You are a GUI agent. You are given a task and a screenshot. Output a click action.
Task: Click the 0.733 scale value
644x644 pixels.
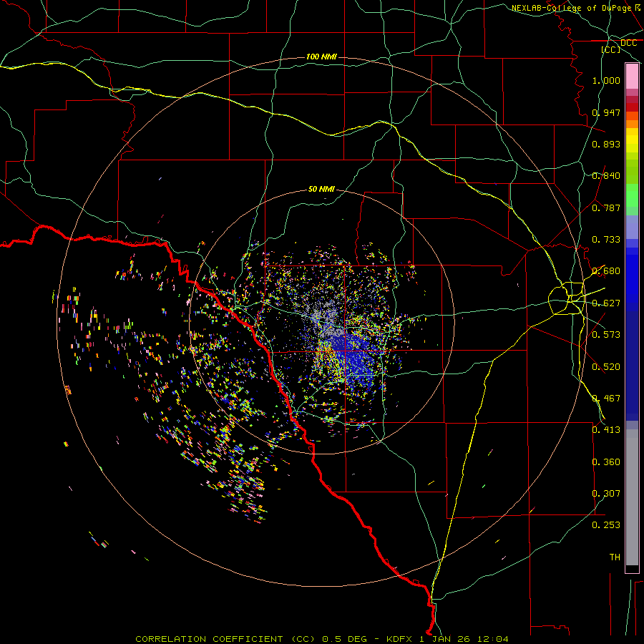coord(606,240)
